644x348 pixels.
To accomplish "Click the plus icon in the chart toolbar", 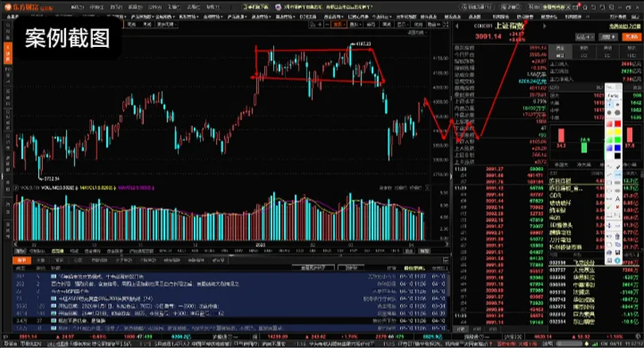I will [x=319, y=25].
